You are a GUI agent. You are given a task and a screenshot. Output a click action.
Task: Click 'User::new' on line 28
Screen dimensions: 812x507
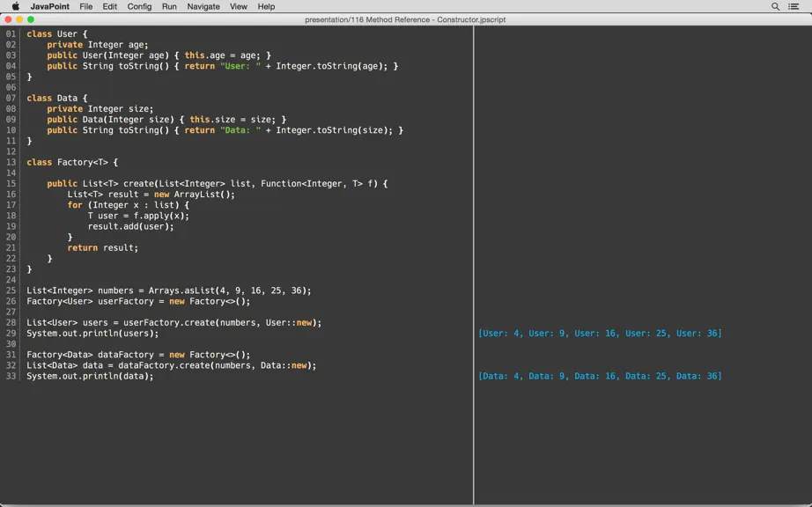[x=289, y=323]
